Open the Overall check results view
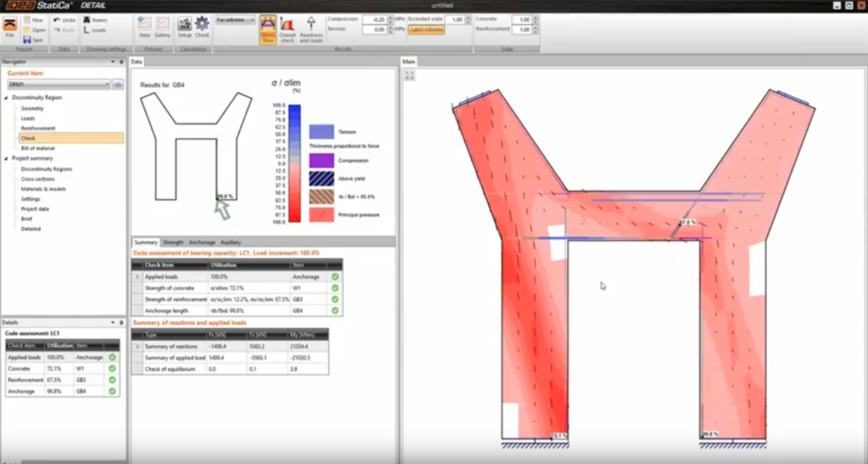 pos(287,29)
